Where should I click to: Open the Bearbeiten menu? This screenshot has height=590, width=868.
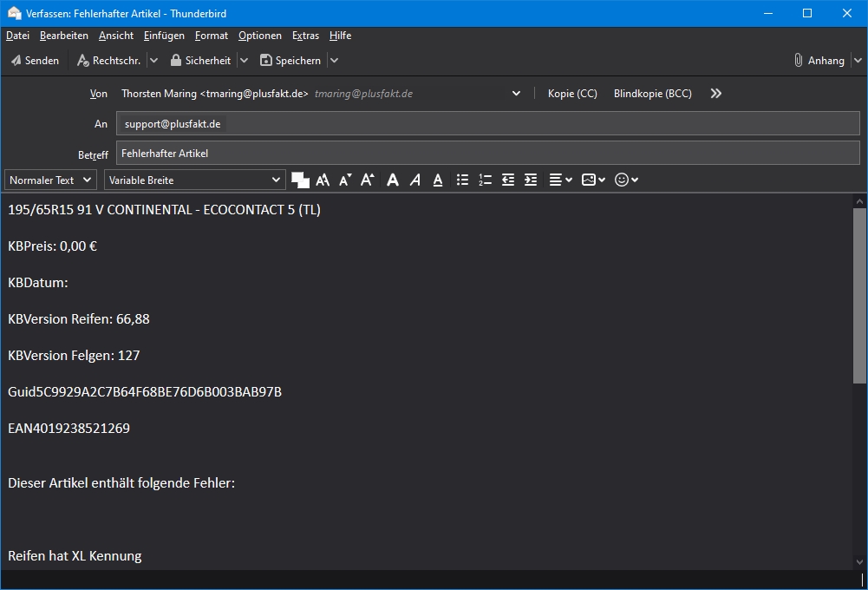click(63, 36)
